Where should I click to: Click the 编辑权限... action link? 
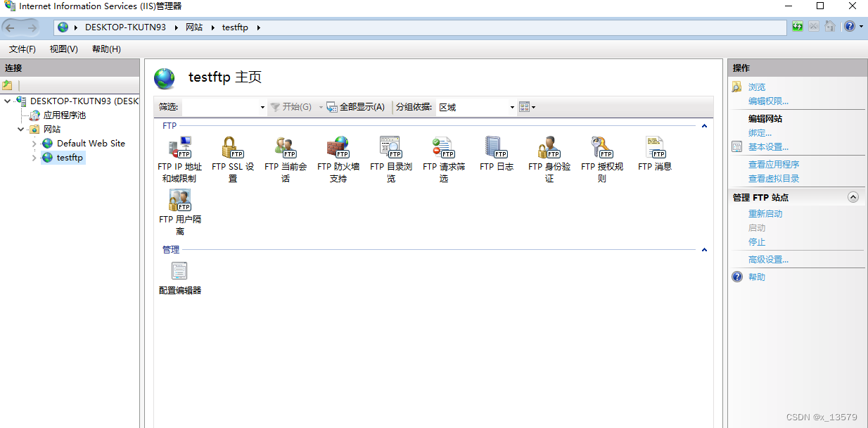tap(769, 101)
